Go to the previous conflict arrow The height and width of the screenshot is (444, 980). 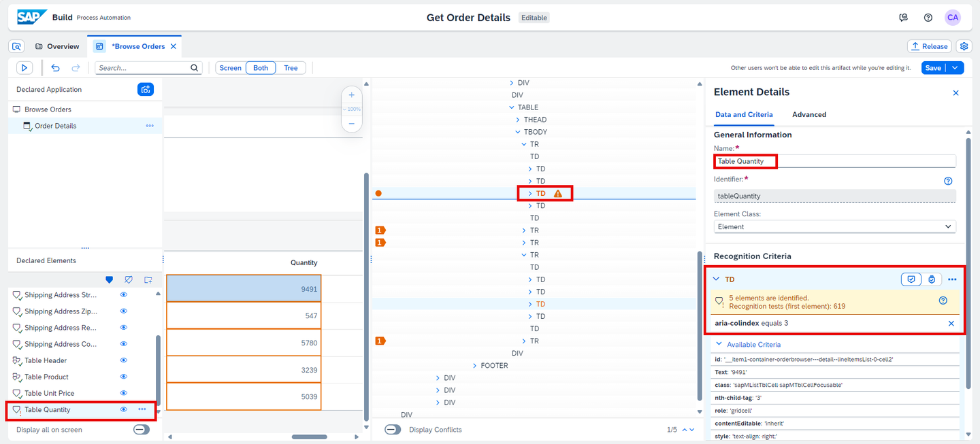[684, 430]
